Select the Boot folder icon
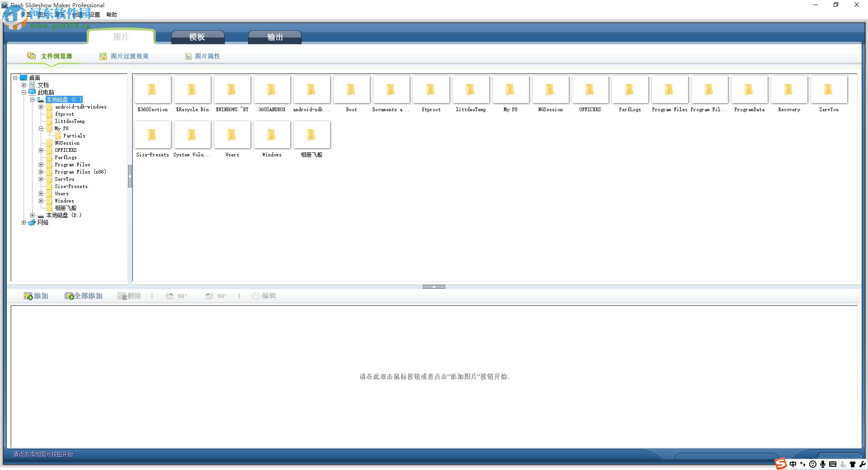Screen dimensions: 868x470 click(351, 90)
